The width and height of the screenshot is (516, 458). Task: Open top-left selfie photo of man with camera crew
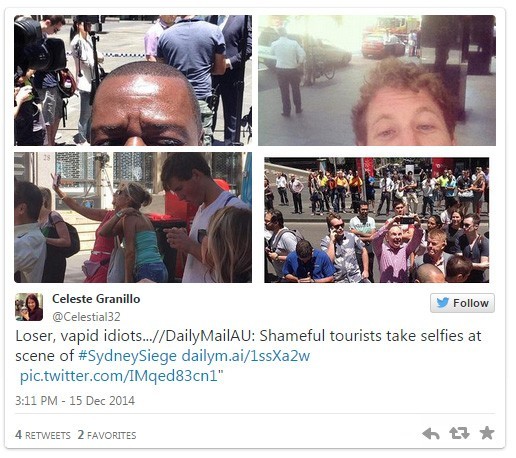[133, 80]
